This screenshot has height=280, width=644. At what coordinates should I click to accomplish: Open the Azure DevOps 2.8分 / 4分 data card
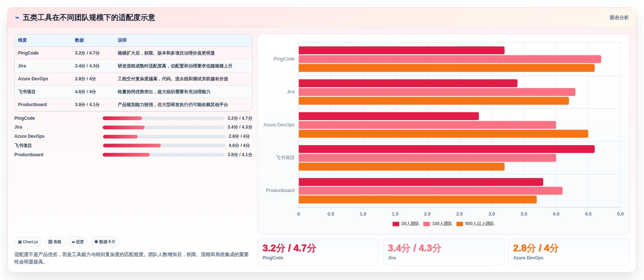(569, 252)
